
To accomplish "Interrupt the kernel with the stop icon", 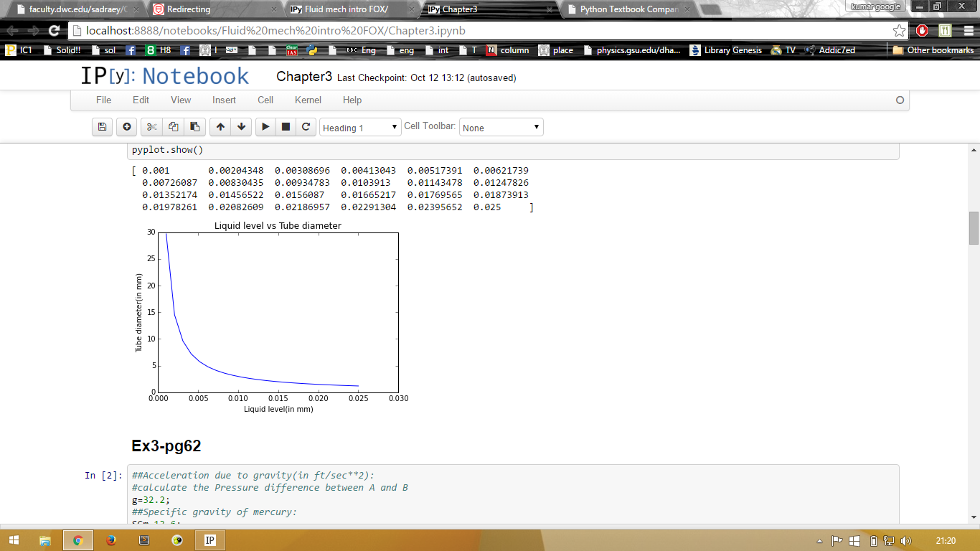I will [286, 127].
